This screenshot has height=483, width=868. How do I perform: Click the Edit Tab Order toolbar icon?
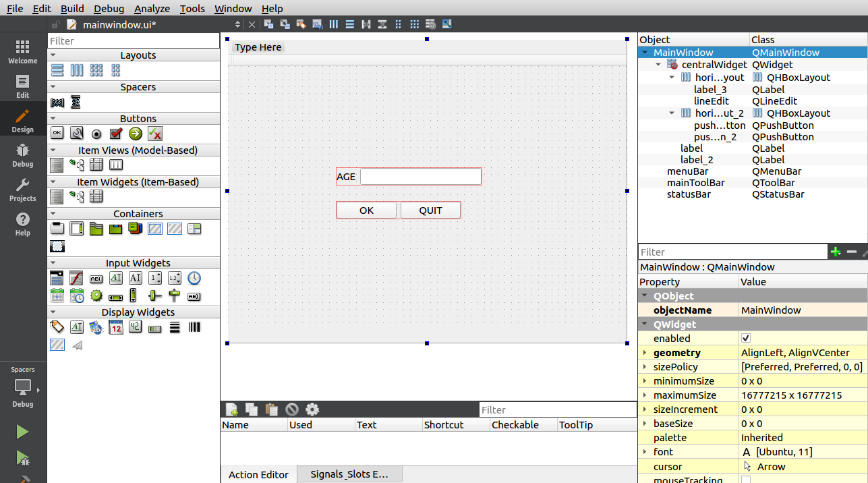point(318,24)
